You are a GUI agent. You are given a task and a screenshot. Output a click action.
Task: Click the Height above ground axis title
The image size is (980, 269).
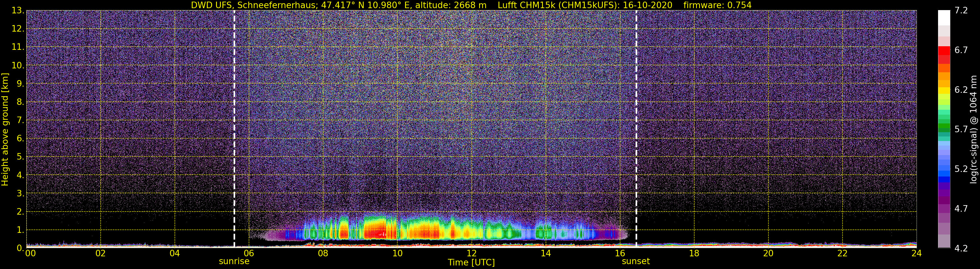pos(5,129)
